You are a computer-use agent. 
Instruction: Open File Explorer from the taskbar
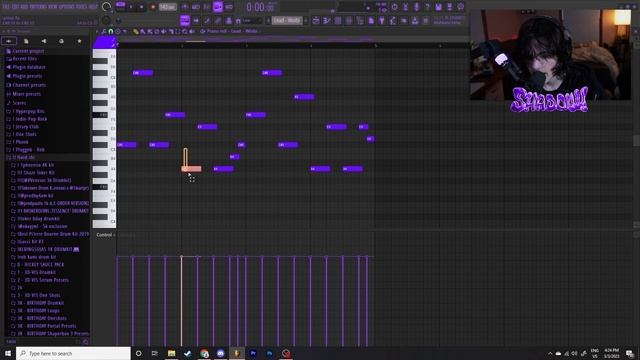pos(171,353)
